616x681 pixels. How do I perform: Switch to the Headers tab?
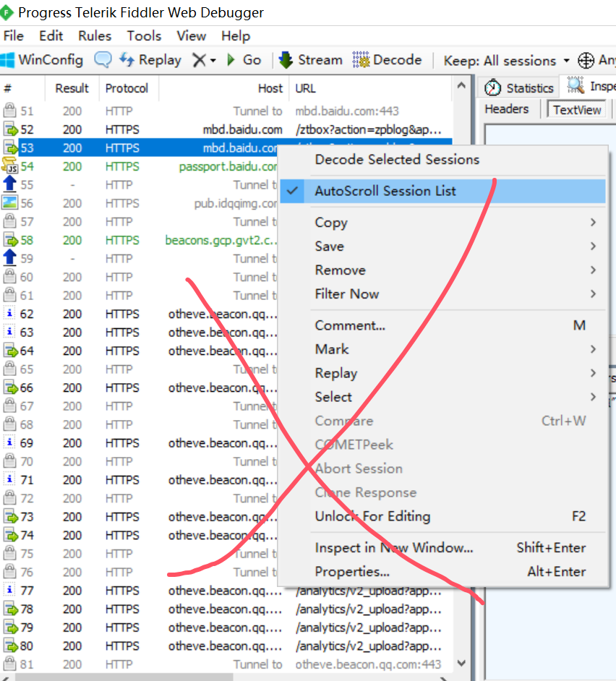click(x=507, y=109)
